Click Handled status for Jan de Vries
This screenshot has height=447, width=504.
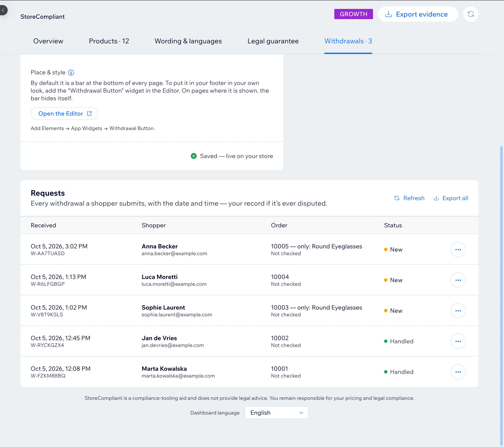[399, 341]
